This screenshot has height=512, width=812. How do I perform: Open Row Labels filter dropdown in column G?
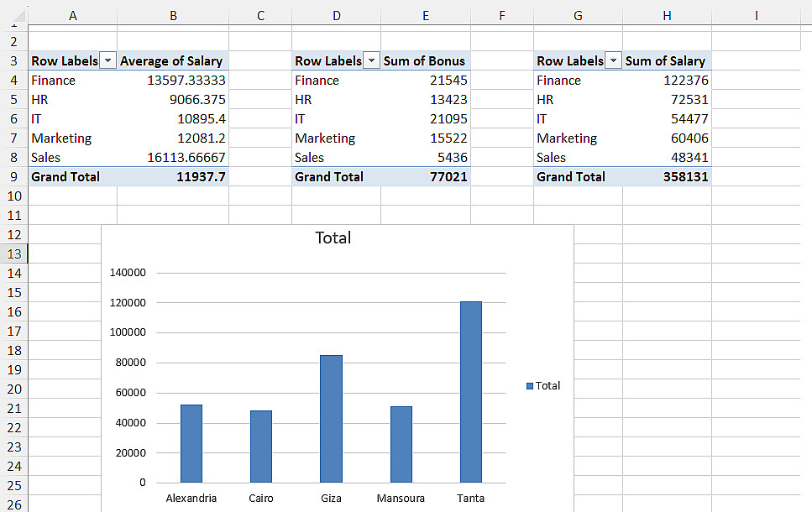click(613, 60)
